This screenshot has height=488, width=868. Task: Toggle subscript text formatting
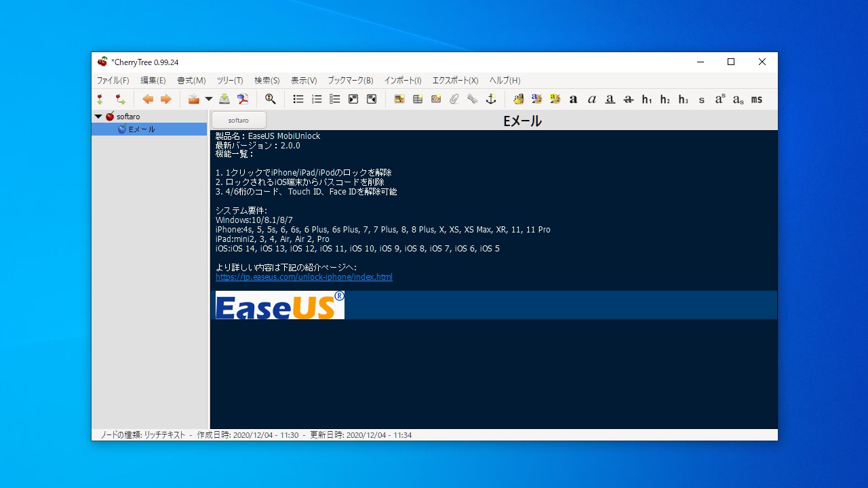click(738, 99)
